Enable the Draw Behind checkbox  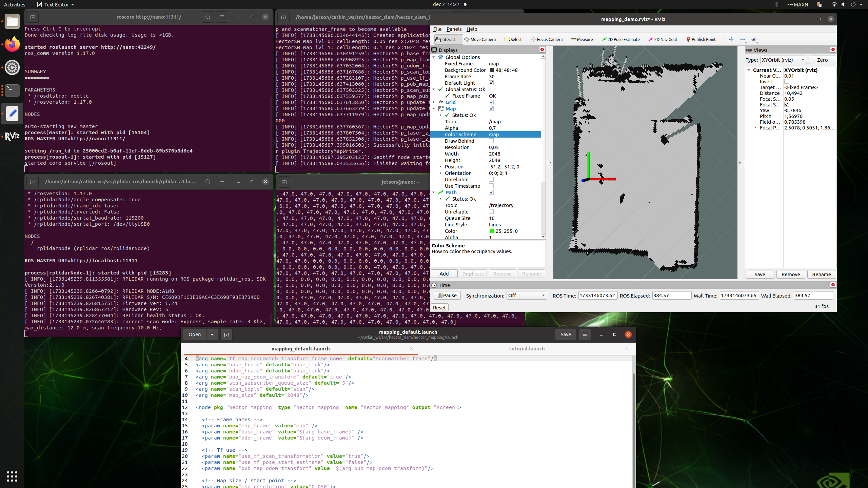tap(491, 141)
